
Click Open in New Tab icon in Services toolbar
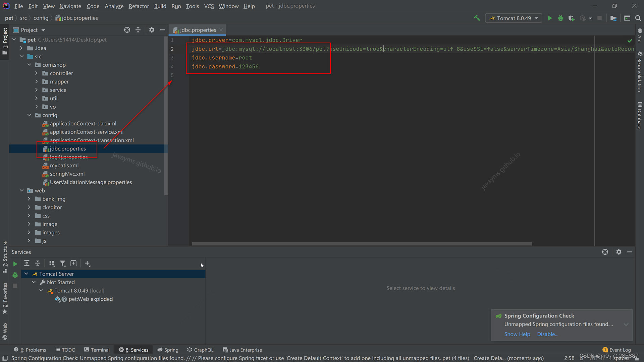73,263
